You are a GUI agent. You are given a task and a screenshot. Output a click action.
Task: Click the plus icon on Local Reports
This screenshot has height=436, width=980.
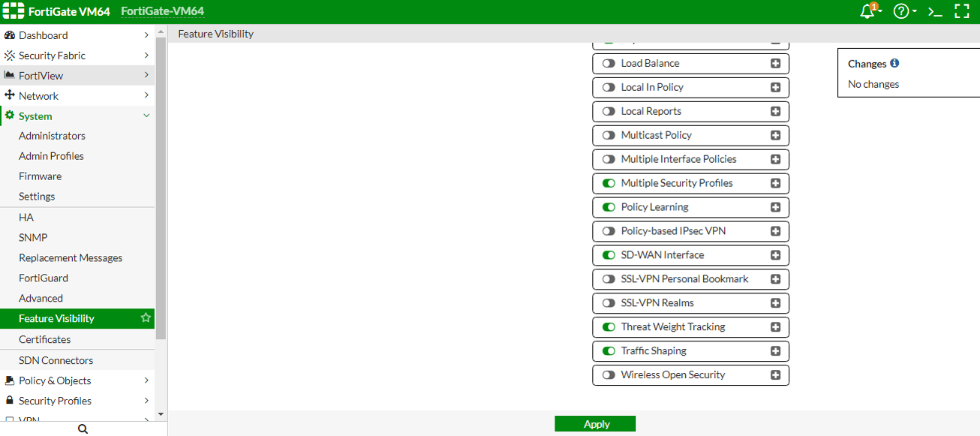click(x=776, y=112)
